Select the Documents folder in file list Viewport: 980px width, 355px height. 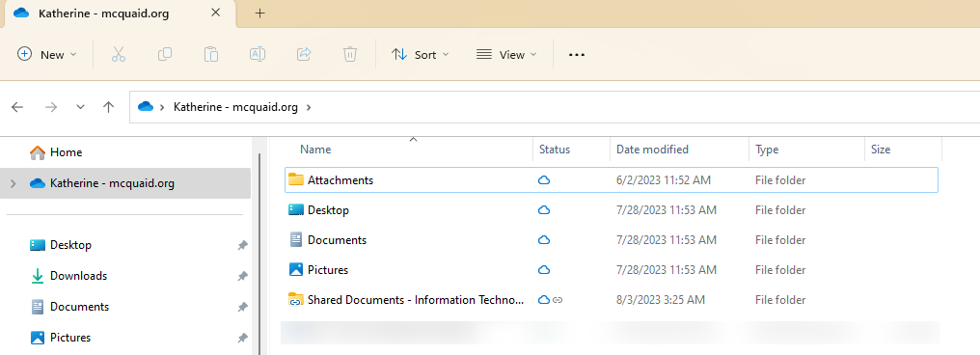coord(612,240)
